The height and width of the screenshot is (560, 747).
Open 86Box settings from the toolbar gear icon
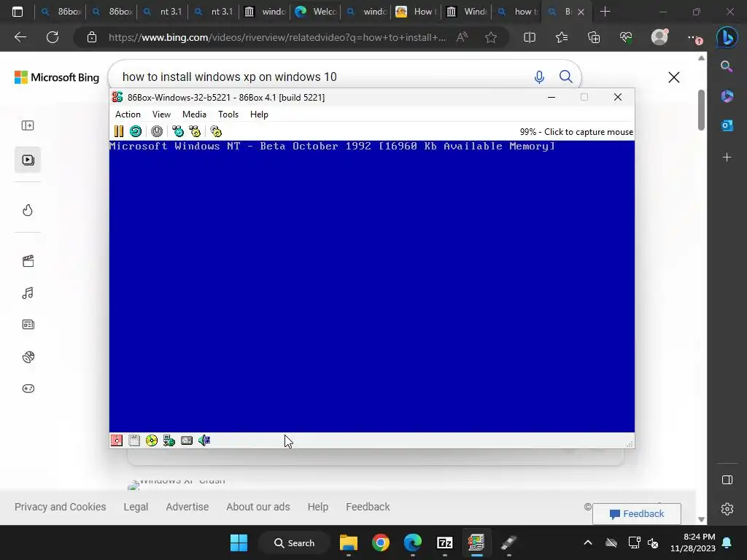(x=216, y=131)
